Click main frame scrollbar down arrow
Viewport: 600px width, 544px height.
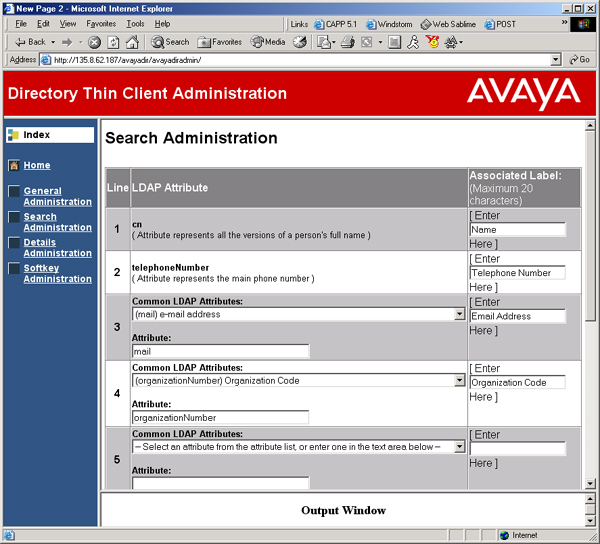point(590,484)
